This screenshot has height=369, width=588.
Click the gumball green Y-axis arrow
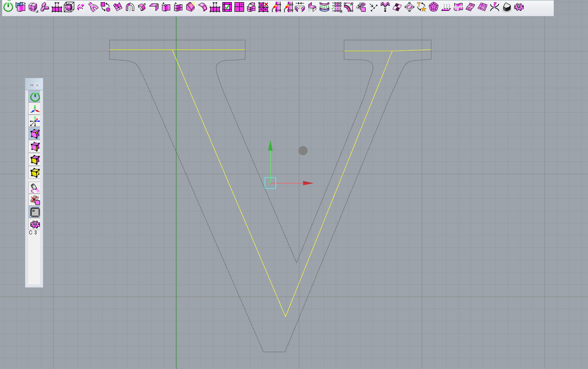[x=270, y=146]
